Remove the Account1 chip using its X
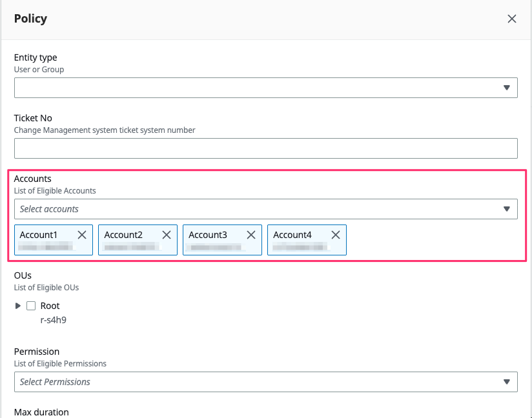Screen dimensions: 532x418 click(x=82, y=235)
